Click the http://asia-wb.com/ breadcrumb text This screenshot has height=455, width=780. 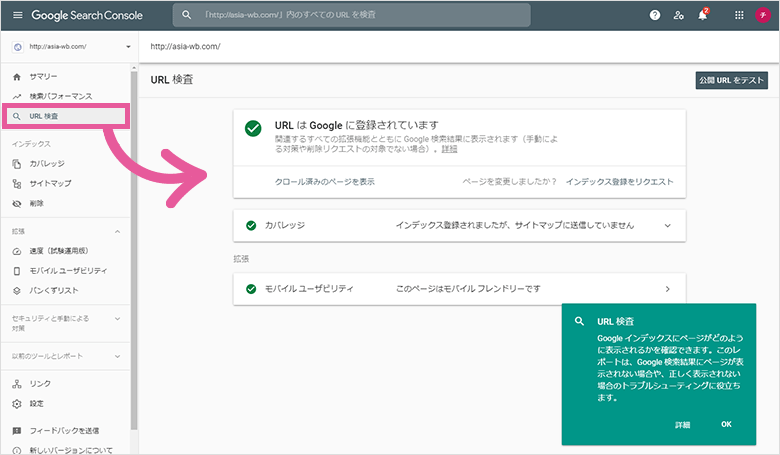(186, 46)
